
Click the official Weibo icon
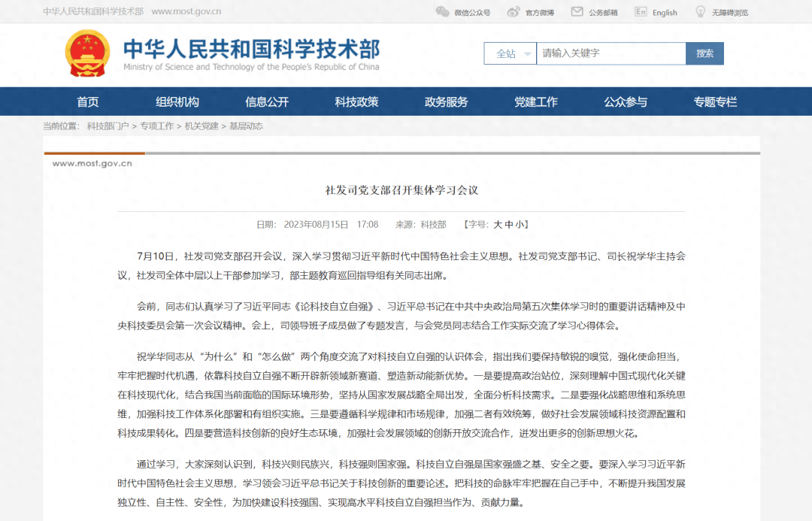pos(514,12)
